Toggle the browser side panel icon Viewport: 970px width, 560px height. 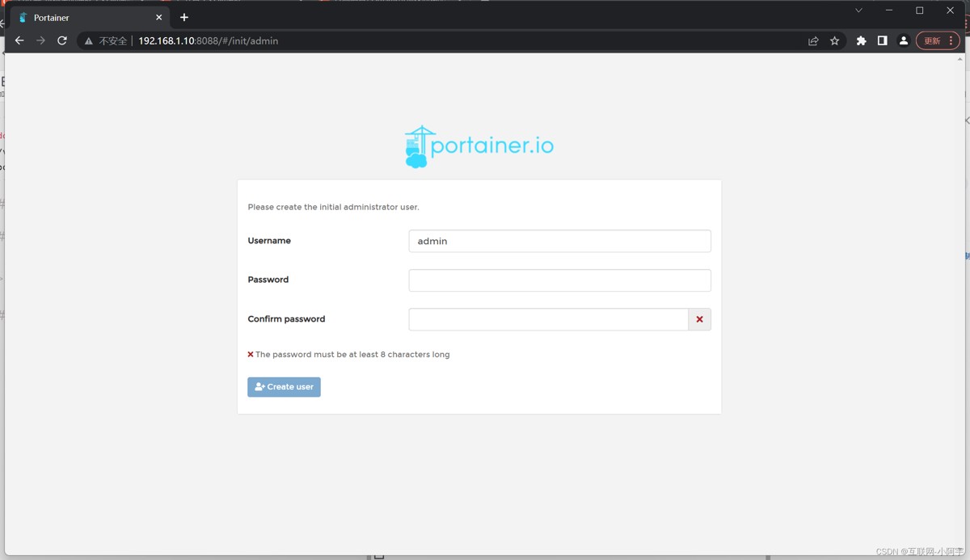click(883, 41)
